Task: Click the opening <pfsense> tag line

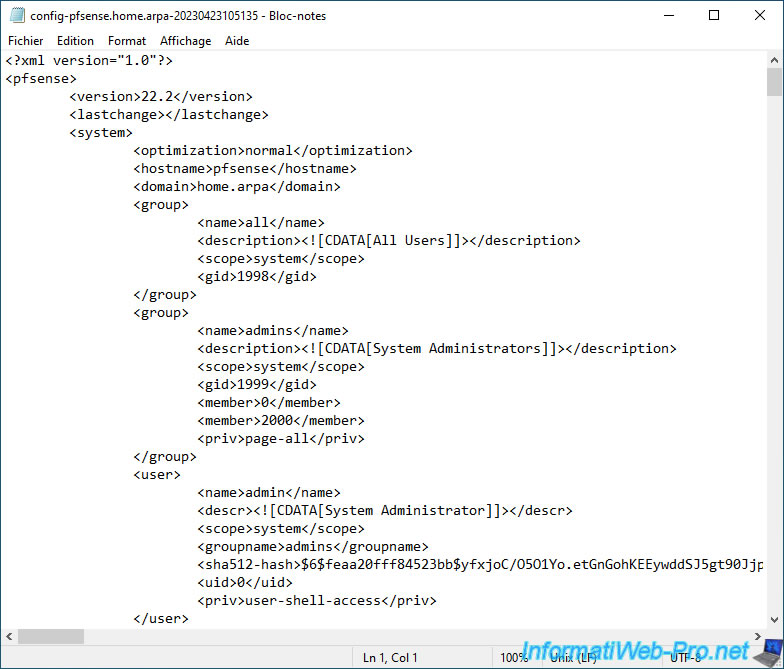Action: click(41, 78)
